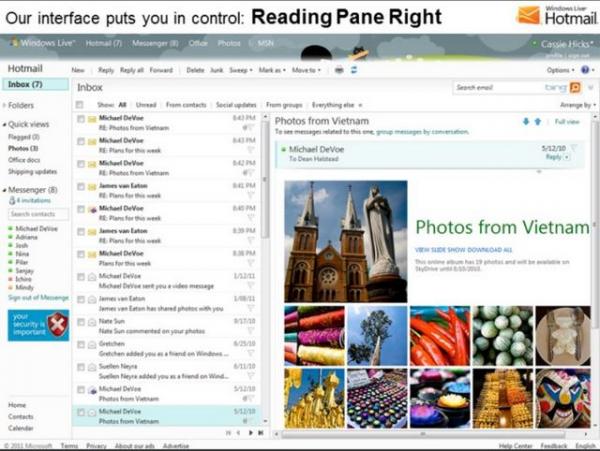Check the 8:41 PM James van Eaton message checkbox
The image size is (600, 451).
coord(81,187)
